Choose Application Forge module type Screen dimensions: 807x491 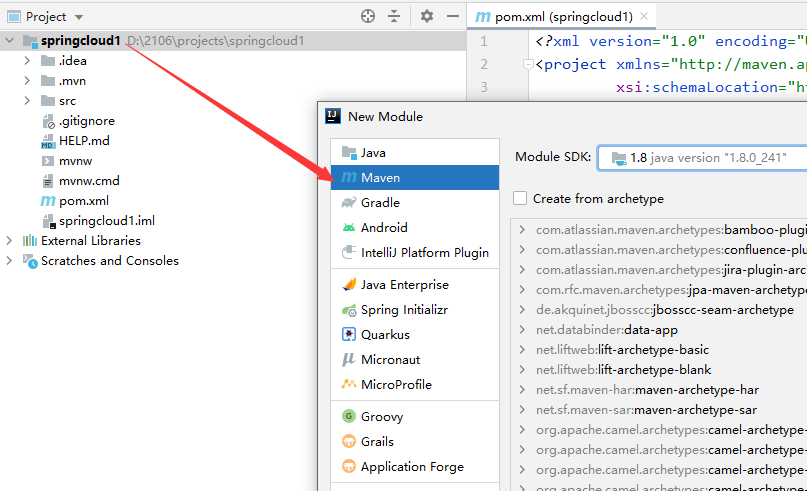pyautogui.click(x=415, y=467)
